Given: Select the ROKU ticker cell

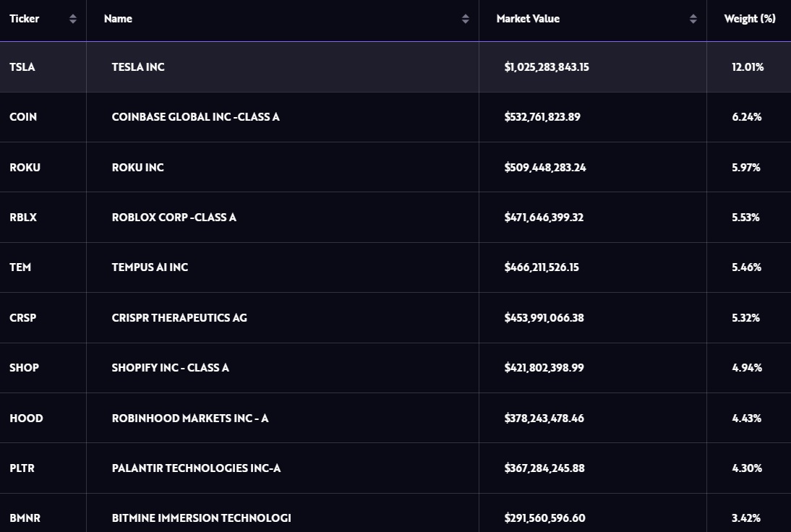Looking at the screenshot, I should [x=25, y=168].
